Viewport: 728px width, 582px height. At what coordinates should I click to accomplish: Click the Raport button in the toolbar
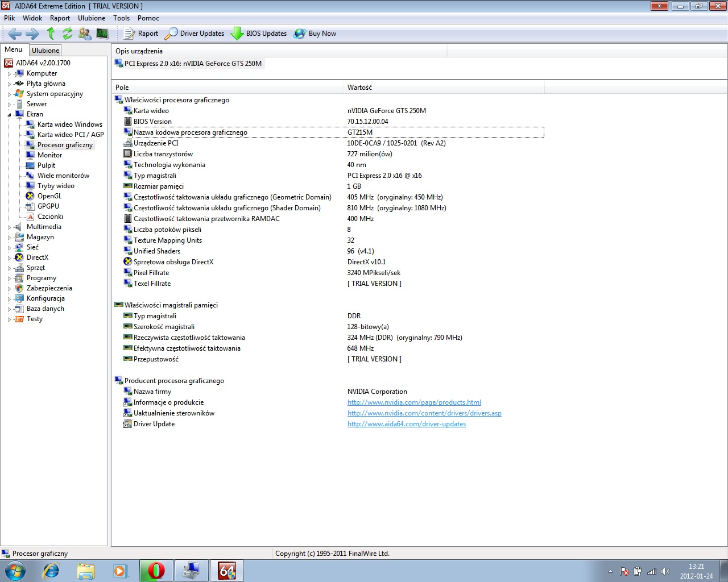pyautogui.click(x=141, y=34)
